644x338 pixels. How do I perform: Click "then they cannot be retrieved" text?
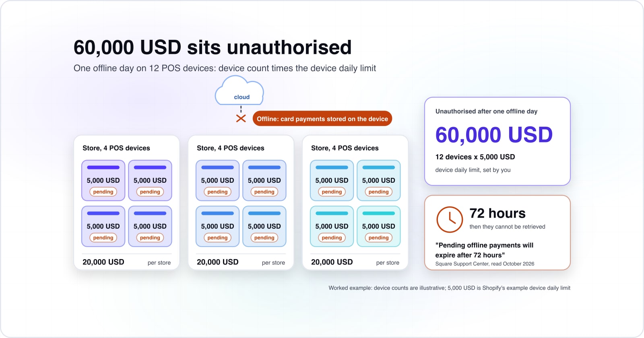[507, 227]
